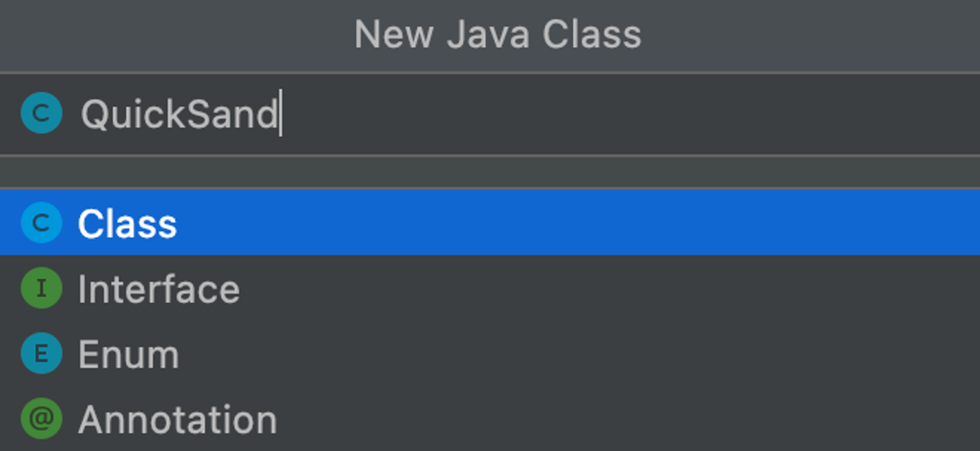The width and height of the screenshot is (980, 451).
Task: Pick the Enum entry
Action: 490,353
